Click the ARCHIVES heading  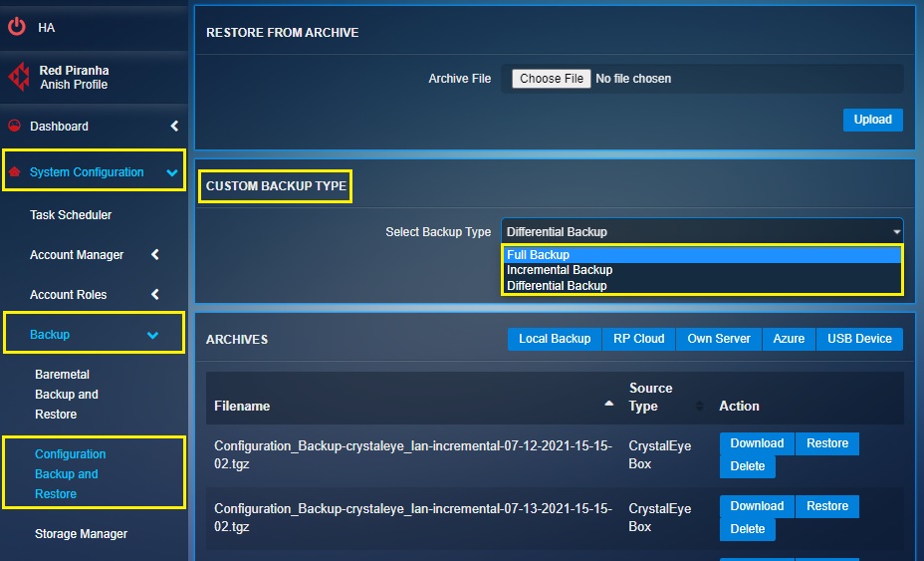(236, 339)
